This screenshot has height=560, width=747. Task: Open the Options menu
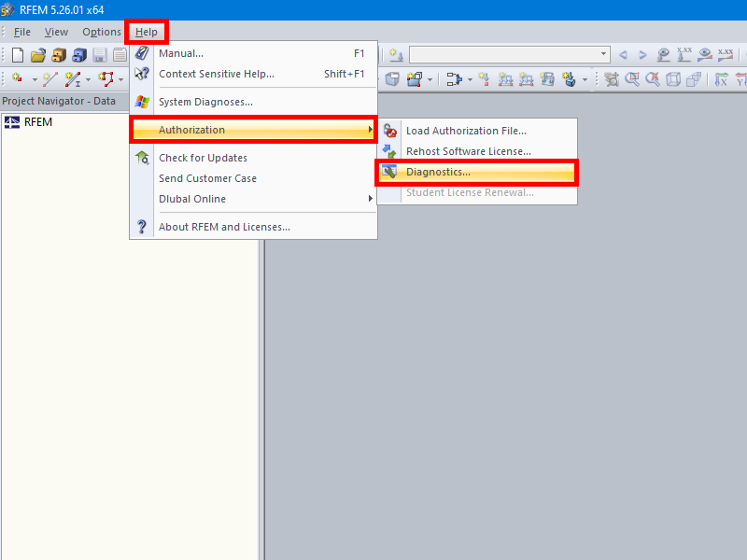coord(102,32)
